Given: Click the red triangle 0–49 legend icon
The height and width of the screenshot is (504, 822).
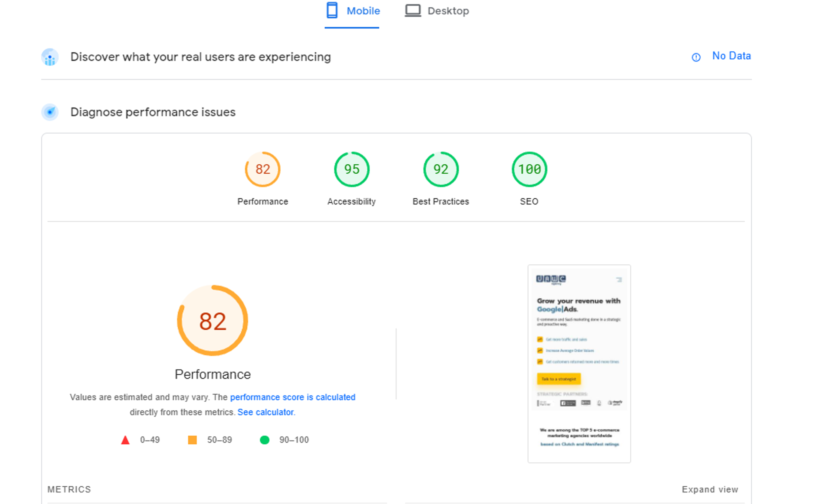Looking at the screenshot, I should (126, 440).
